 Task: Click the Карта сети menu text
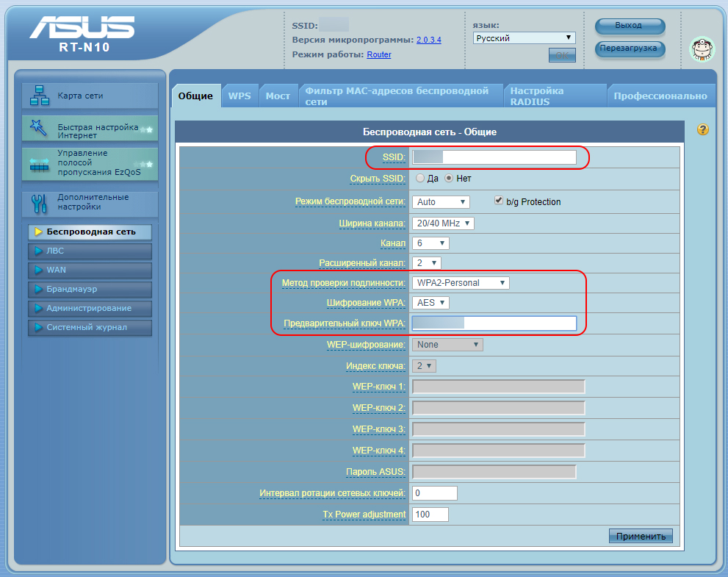[80, 96]
